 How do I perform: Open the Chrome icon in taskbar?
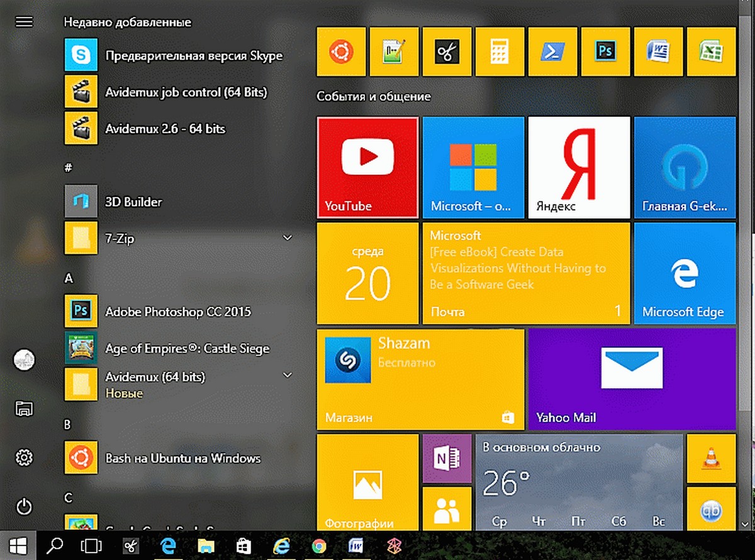(x=319, y=546)
